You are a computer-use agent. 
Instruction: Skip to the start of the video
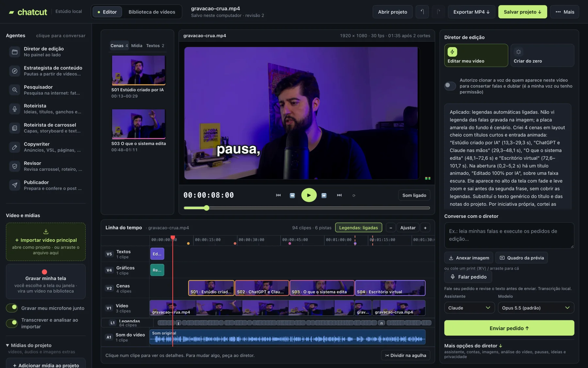point(278,195)
